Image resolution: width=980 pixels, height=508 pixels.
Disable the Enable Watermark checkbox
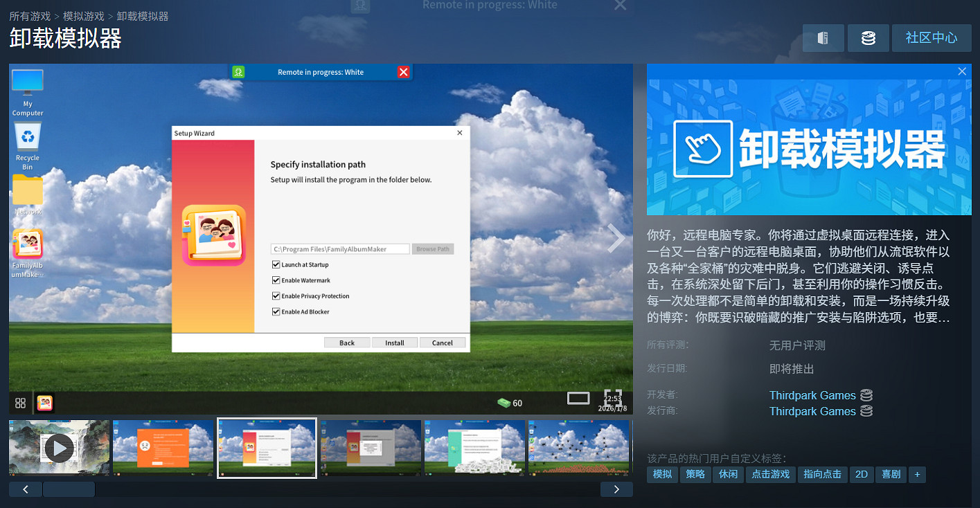(x=276, y=280)
